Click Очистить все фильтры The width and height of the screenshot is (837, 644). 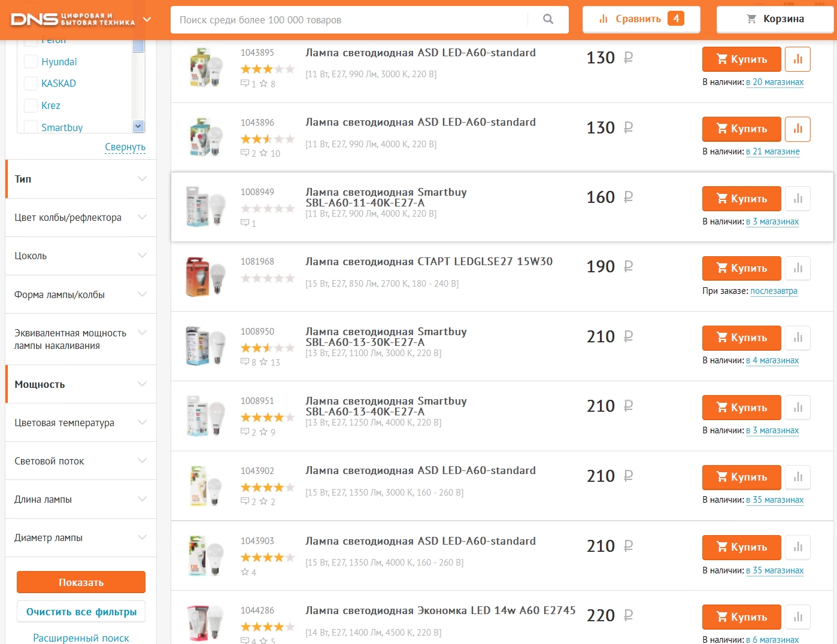[x=81, y=612]
